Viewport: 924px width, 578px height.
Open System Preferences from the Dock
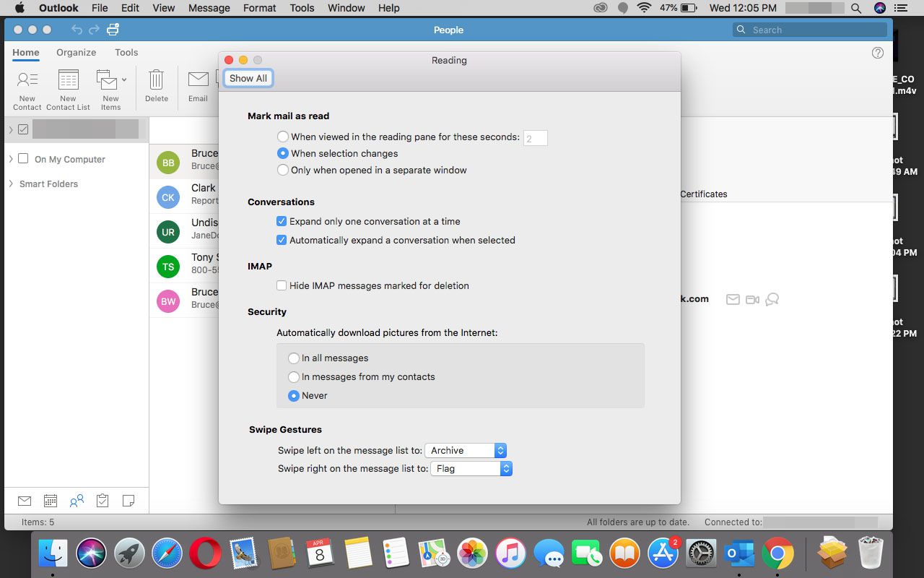pos(699,554)
